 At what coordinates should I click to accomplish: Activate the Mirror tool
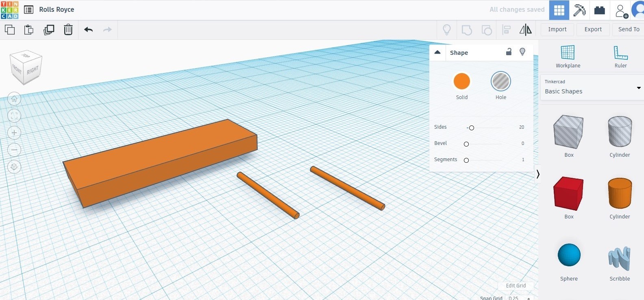(x=526, y=30)
